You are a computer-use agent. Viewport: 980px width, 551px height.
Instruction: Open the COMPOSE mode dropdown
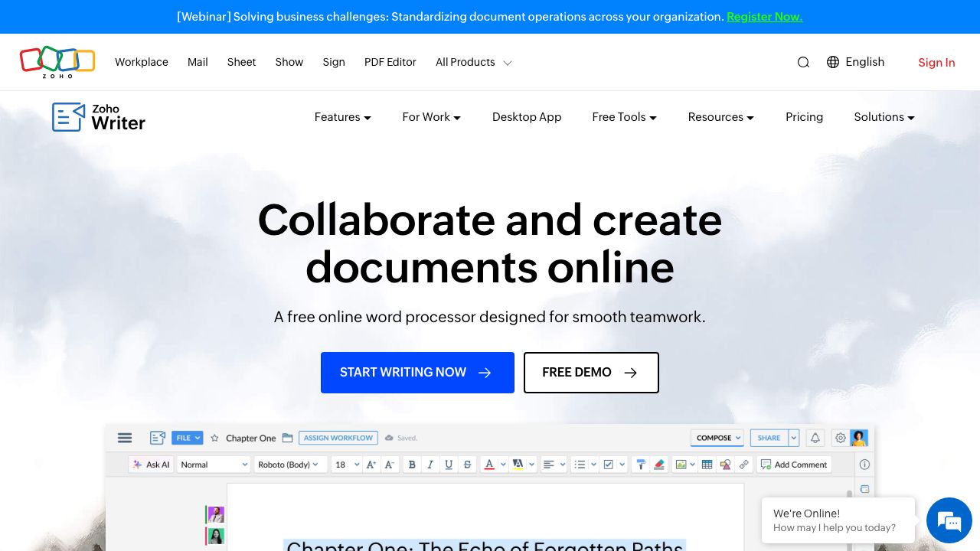717,438
